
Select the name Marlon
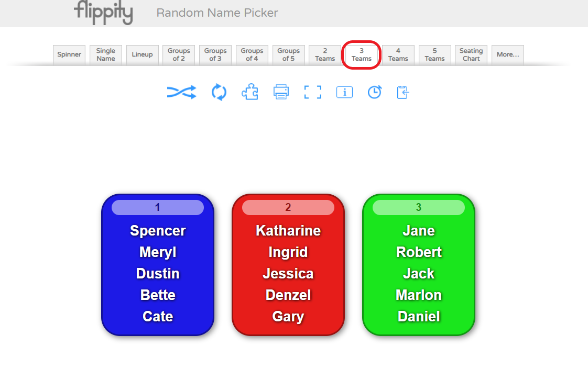click(419, 295)
